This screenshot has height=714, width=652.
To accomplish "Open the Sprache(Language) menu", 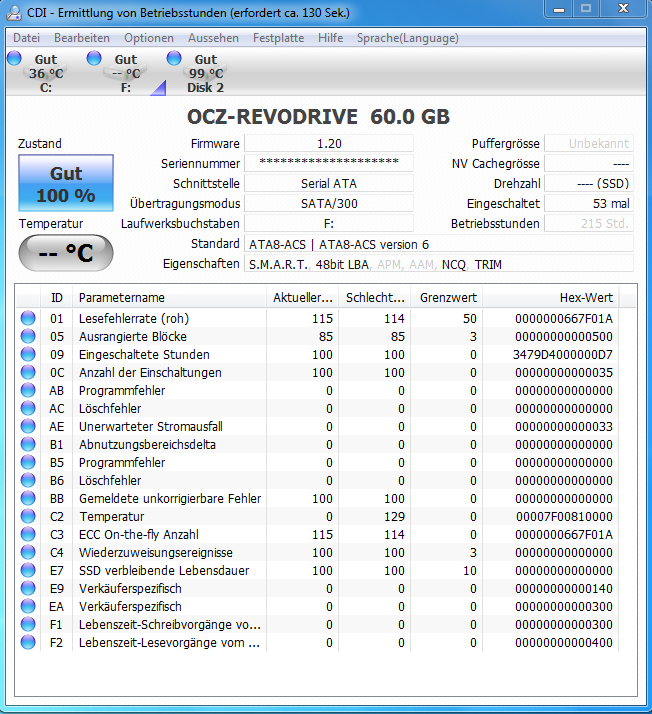I will pyautogui.click(x=408, y=38).
